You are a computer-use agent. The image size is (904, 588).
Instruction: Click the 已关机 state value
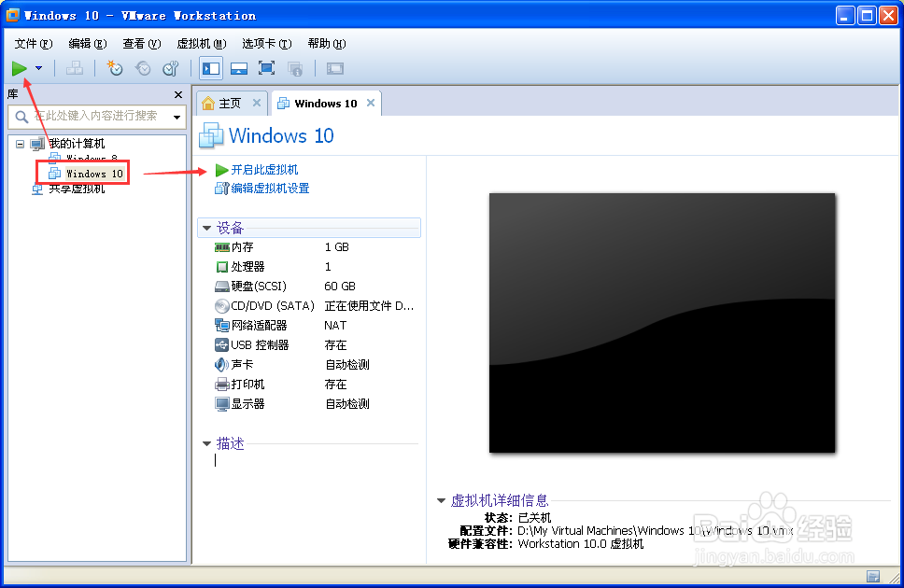(534, 518)
